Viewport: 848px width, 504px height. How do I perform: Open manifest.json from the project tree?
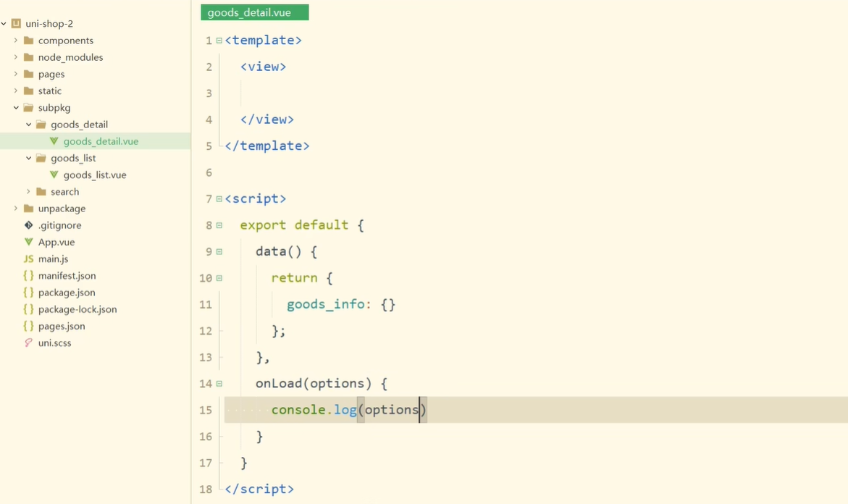point(67,275)
